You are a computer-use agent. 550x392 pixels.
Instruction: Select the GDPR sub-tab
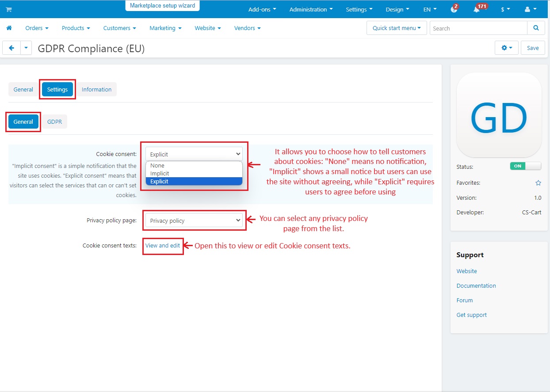(54, 122)
